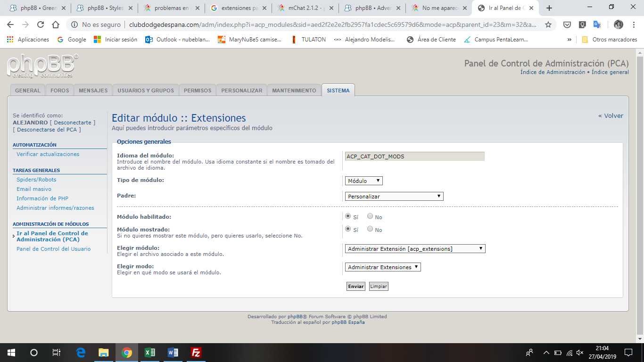
Task: Open File Explorer from the taskbar
Action: click(104, 353)
